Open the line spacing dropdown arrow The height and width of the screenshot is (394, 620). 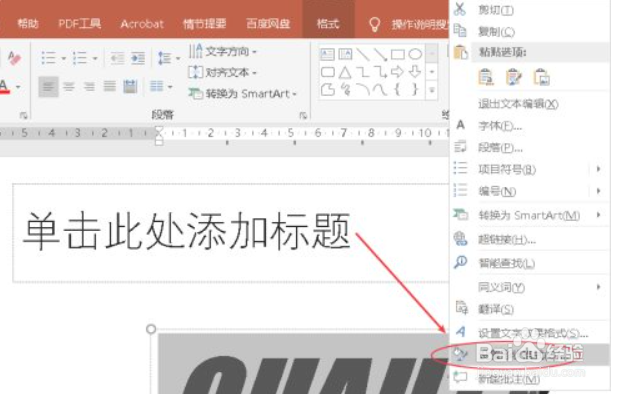click(178, 59)
